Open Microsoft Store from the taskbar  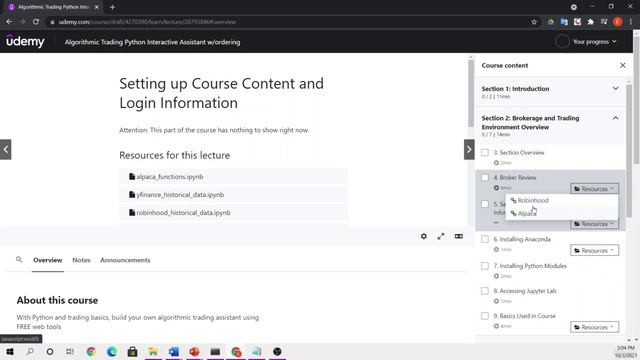click(x=132, y=351)
